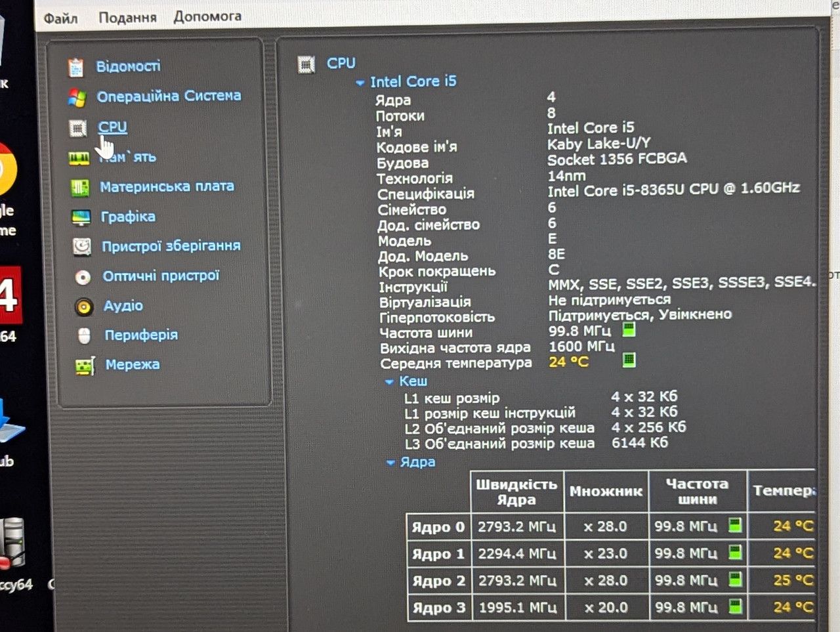Viewport: 840px width, 632px height.
Task: Click the "x 20.0" multiplier cell
Action: 606,608
